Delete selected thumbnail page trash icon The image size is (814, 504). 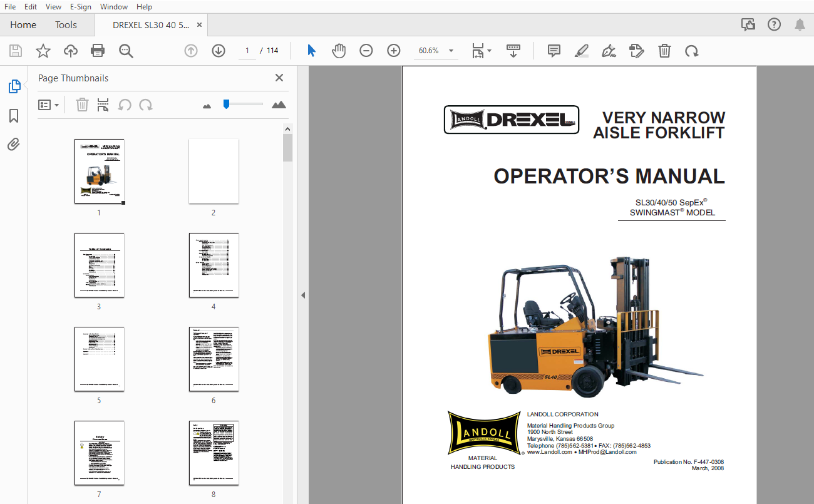point(82,105)
